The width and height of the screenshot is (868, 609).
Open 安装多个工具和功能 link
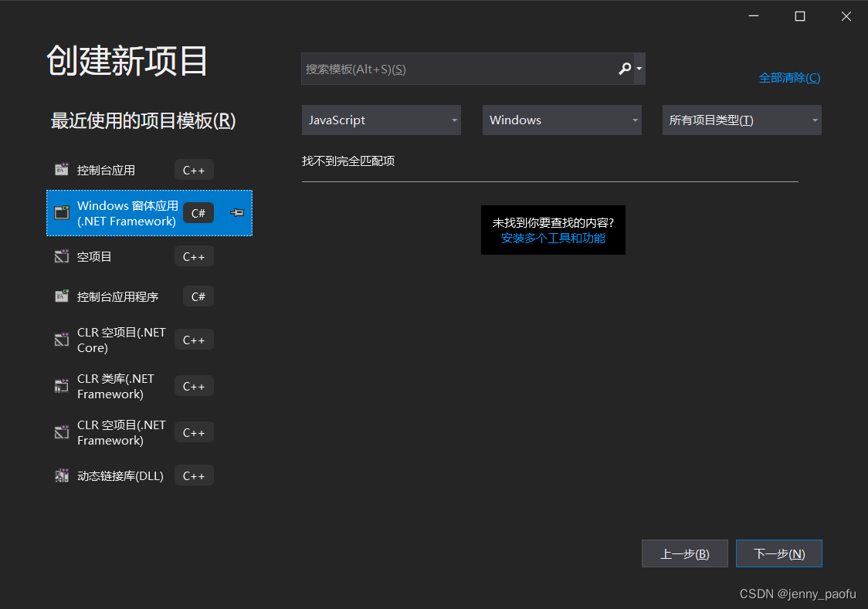(553, 238)
